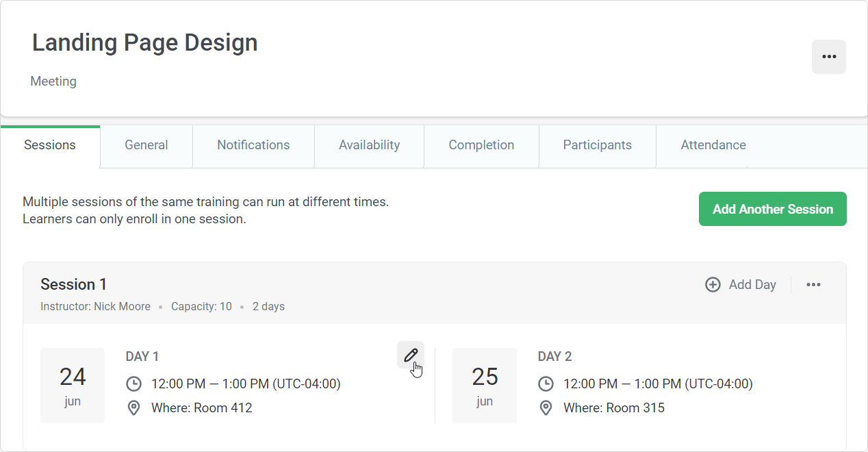This screenshot has width=868, height=452.
Task: Click the Add Day text link
Action: [x=752, y=285]
